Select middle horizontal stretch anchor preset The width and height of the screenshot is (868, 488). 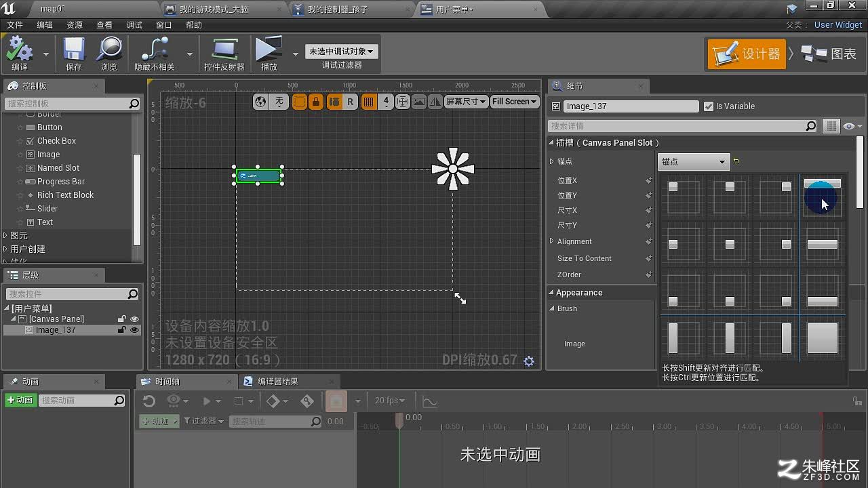coord(823,244)
